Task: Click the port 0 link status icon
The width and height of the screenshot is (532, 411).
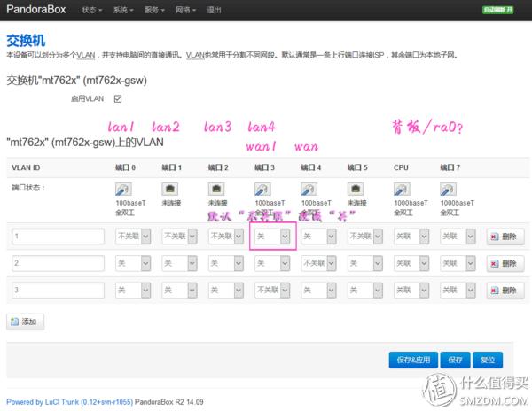Action: (123, 190)
